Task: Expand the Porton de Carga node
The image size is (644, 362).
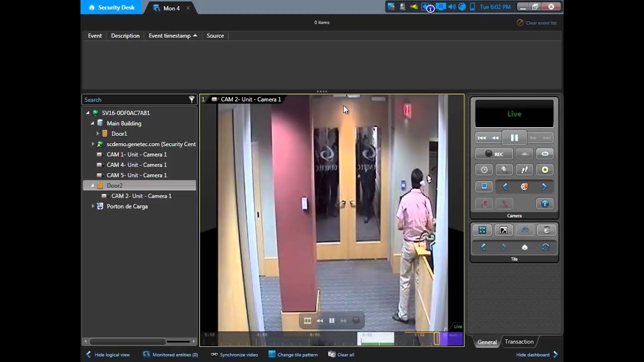Action: pyautogui.click(x=93, y=206)
